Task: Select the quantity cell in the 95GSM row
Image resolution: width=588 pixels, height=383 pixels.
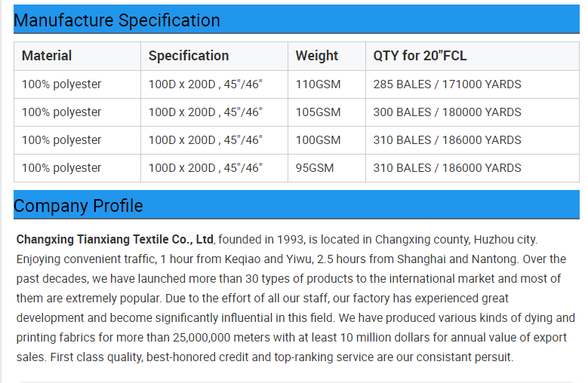Action: [x=447, y=168]
